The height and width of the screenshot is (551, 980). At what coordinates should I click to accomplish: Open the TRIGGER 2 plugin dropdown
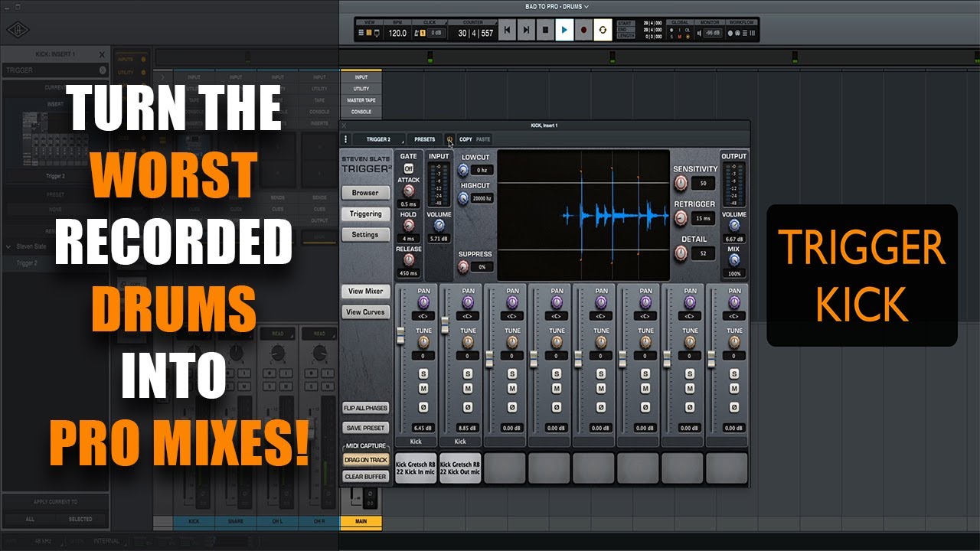tap(379, 139)
